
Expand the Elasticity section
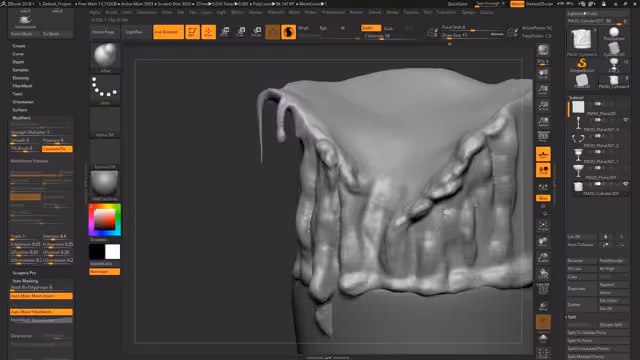pos(20,78)
